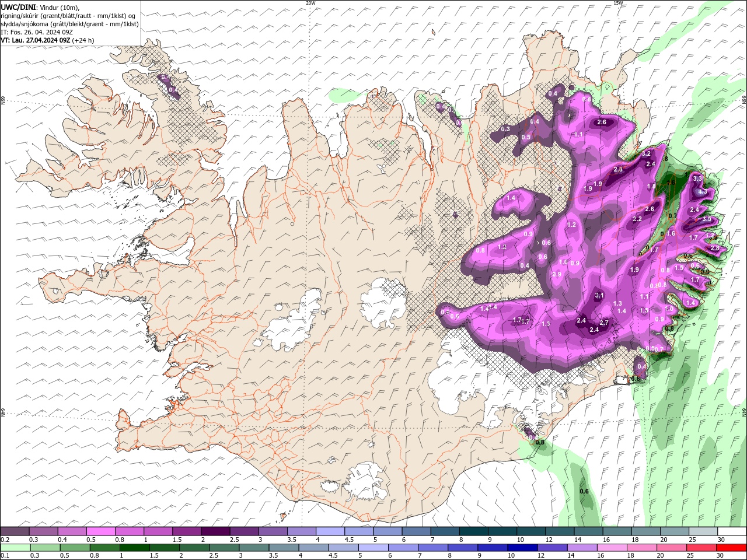Click the 20W longitude label on the top edge
Viewport: 747px width, 560px height.
[310, 3]
